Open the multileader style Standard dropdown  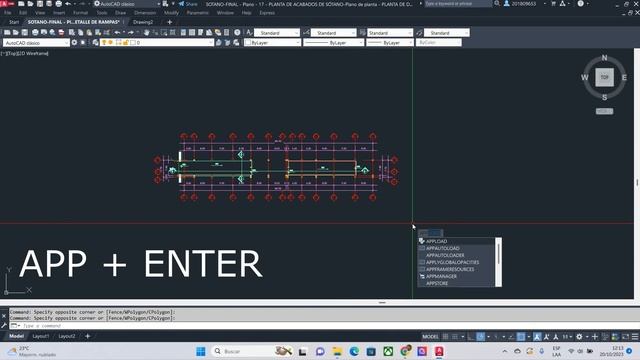tap(447, 33)
